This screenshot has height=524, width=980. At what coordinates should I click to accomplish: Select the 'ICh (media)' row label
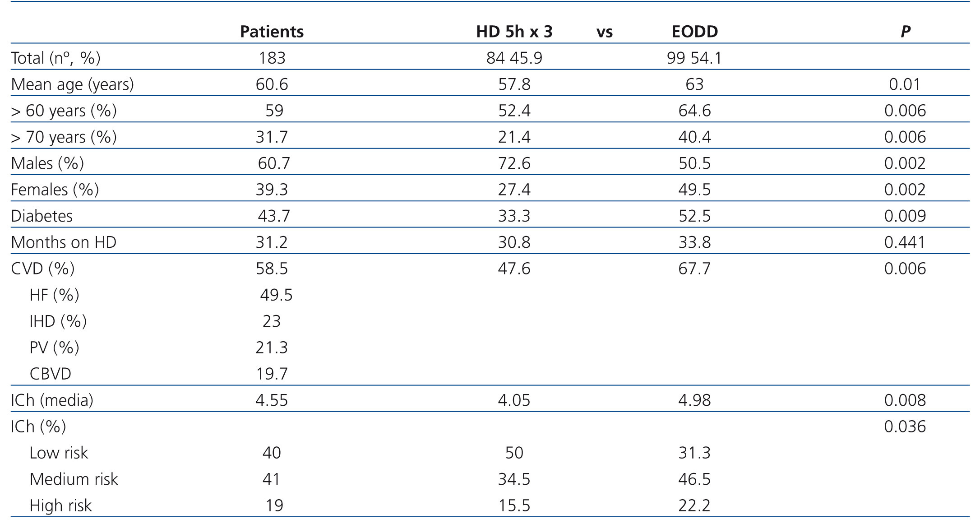52,400
